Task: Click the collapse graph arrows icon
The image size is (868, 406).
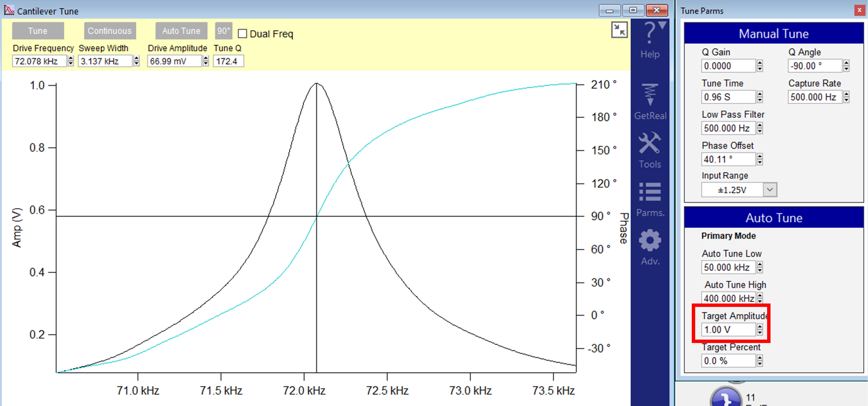Action: point(619,30)
